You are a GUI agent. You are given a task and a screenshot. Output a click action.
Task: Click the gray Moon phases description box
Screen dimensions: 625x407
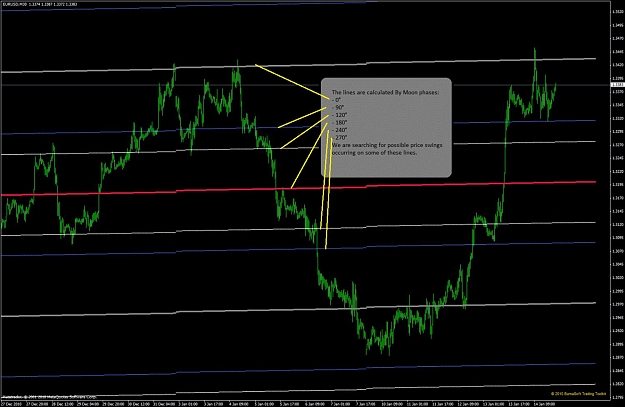point(386,128)
